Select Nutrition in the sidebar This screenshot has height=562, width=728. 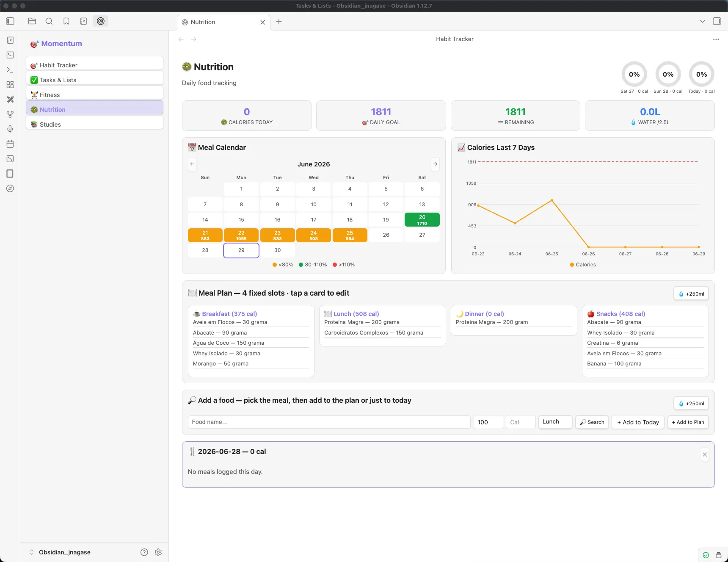(x=95, y=108)
